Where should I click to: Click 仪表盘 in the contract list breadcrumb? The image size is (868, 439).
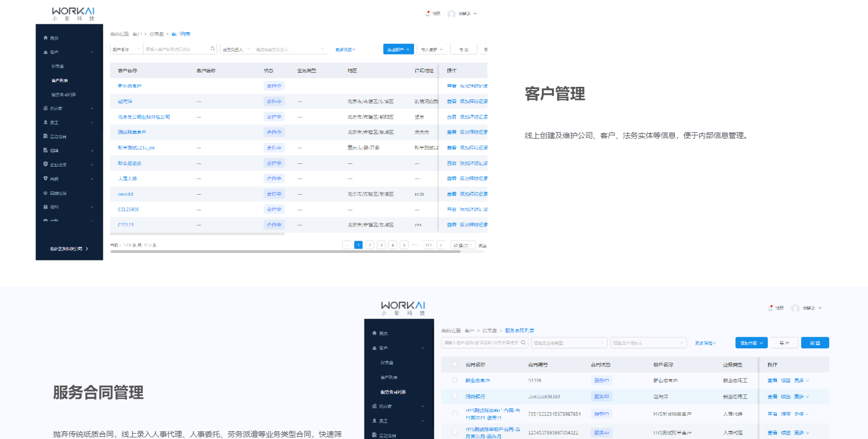[490, 331]
